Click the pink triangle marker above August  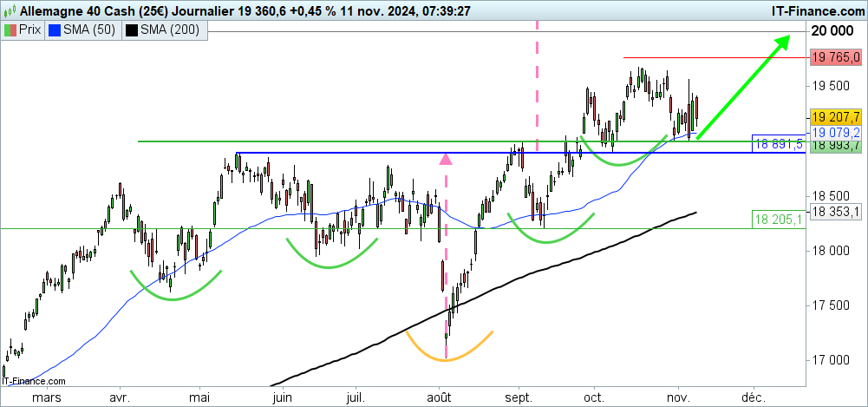[446, 159]
